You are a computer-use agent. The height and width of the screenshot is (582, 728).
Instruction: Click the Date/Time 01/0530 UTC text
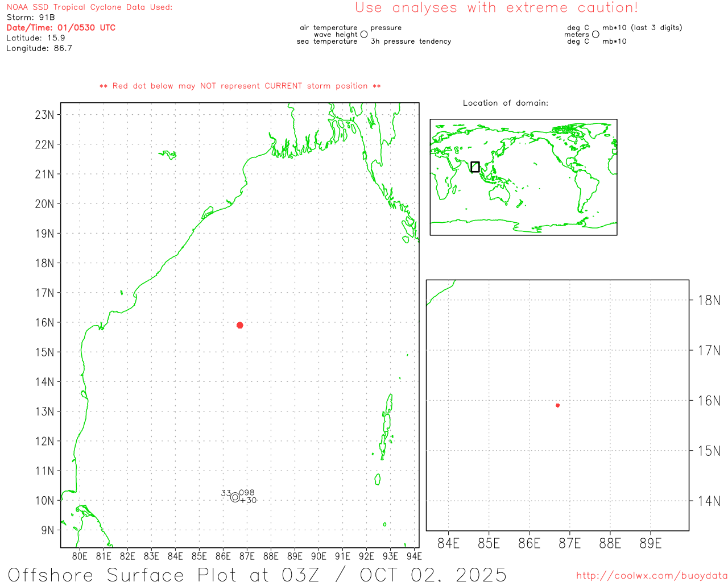61,27
